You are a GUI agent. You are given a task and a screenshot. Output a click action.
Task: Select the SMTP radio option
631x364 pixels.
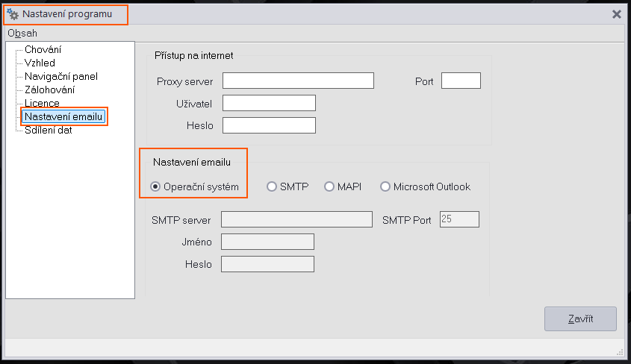click(x=272, y=187)
